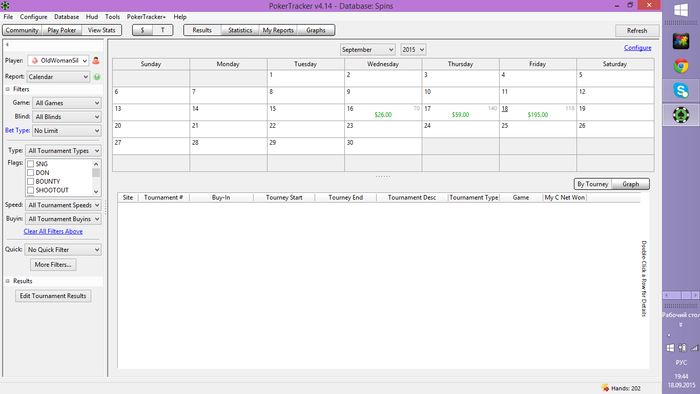Click the Flags list scroll-down arrow
The height and width of the screenshot is (394, 700).
[x=96, y=191]
